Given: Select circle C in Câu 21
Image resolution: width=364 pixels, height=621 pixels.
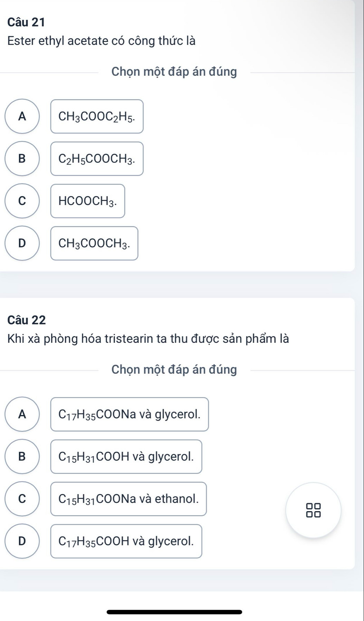Looking at the screenshot, I should [22, 201].
